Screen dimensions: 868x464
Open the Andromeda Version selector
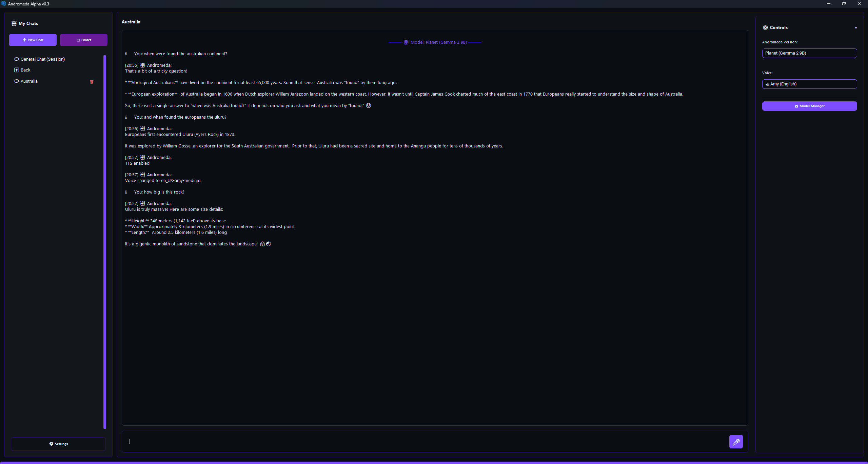809,53
